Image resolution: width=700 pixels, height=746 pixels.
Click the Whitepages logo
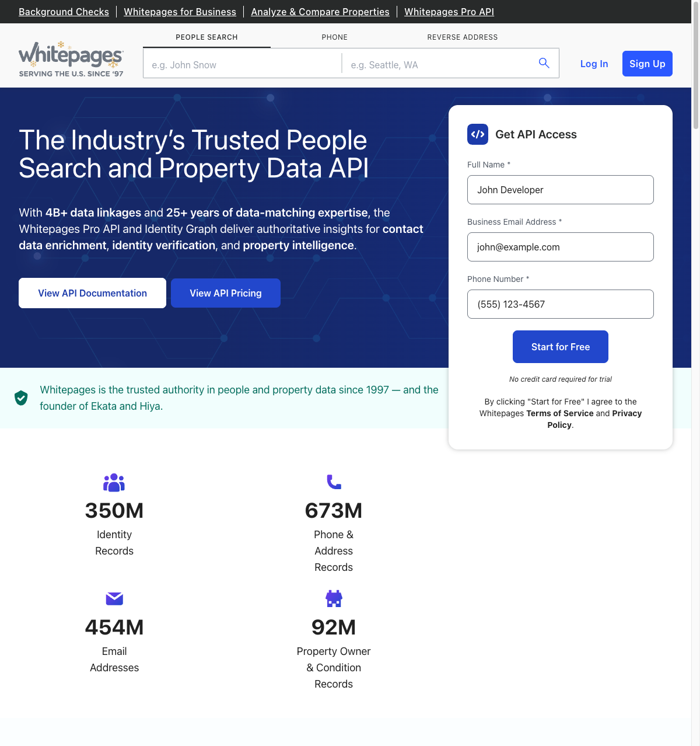[x=71, y=60]
